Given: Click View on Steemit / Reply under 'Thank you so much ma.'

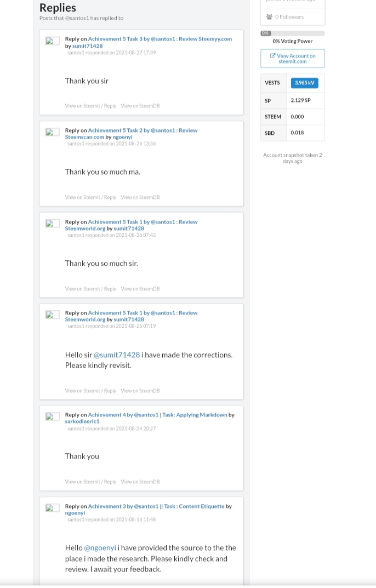Looking at the screenshot, I should tap(90, 197).
